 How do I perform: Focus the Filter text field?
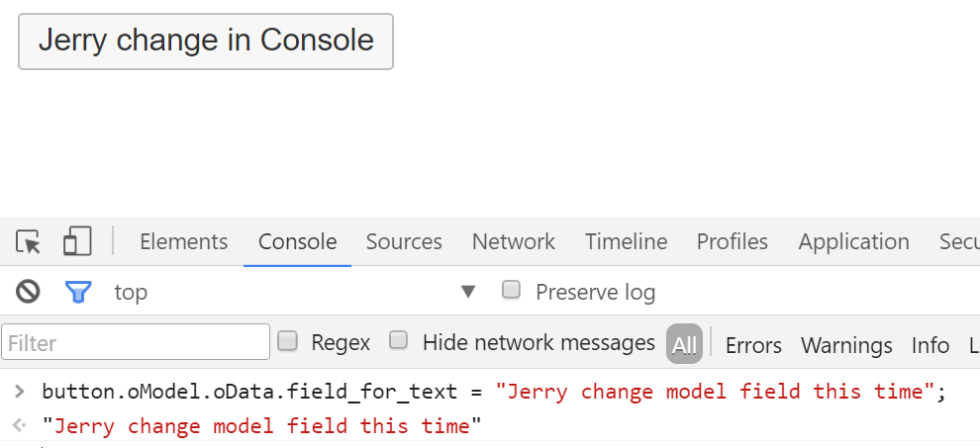click(136, 342)
